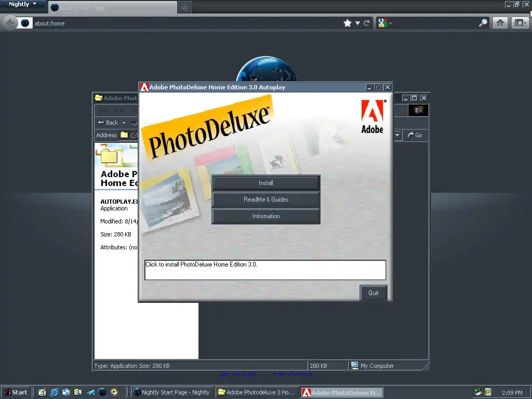Maximize the Explorer folder window
The height and width of the screenshot is (399, 532).
[414, 98]
